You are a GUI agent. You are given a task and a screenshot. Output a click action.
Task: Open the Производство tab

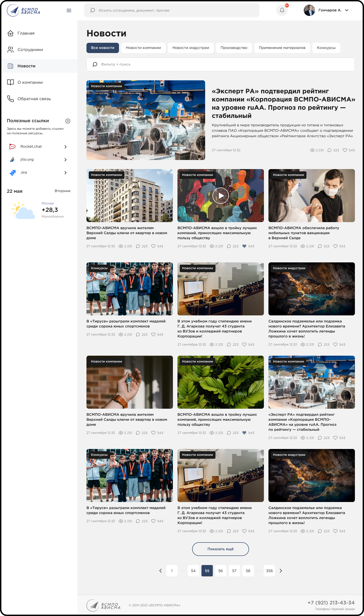[234, 48]
